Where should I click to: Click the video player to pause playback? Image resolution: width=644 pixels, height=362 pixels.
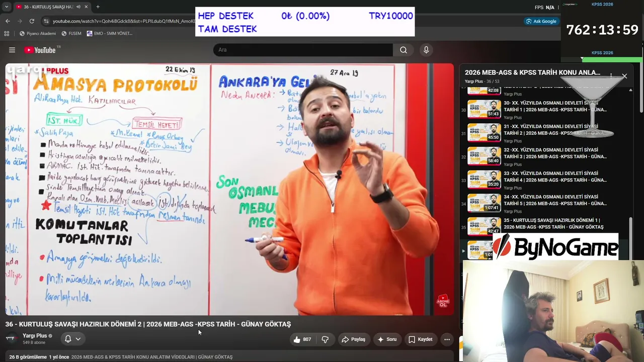coord(229,189)
